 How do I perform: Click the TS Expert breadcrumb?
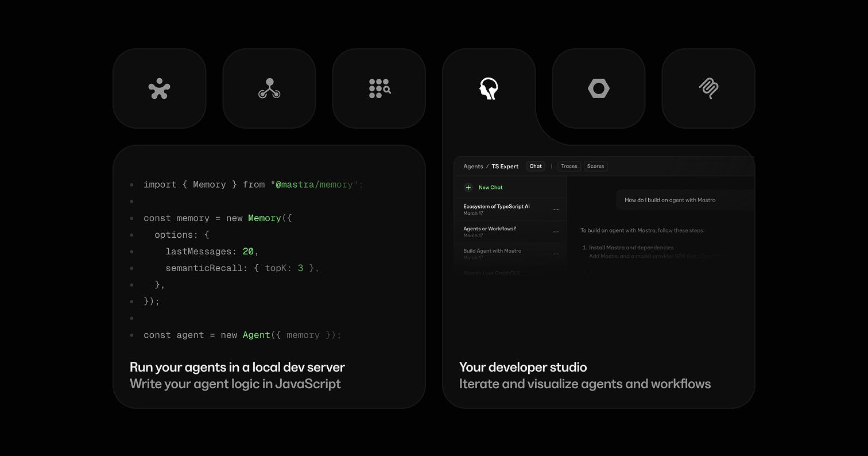click(x=505, y=167)
